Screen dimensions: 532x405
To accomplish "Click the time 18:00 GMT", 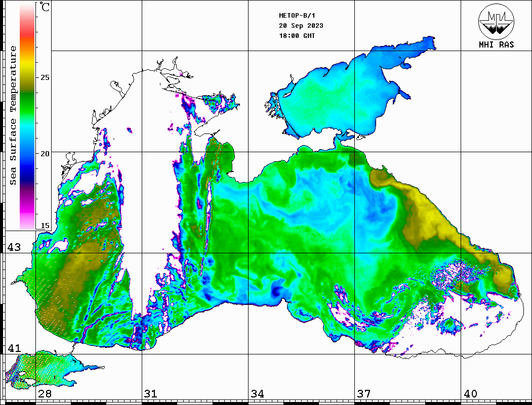I will (297, 35).
